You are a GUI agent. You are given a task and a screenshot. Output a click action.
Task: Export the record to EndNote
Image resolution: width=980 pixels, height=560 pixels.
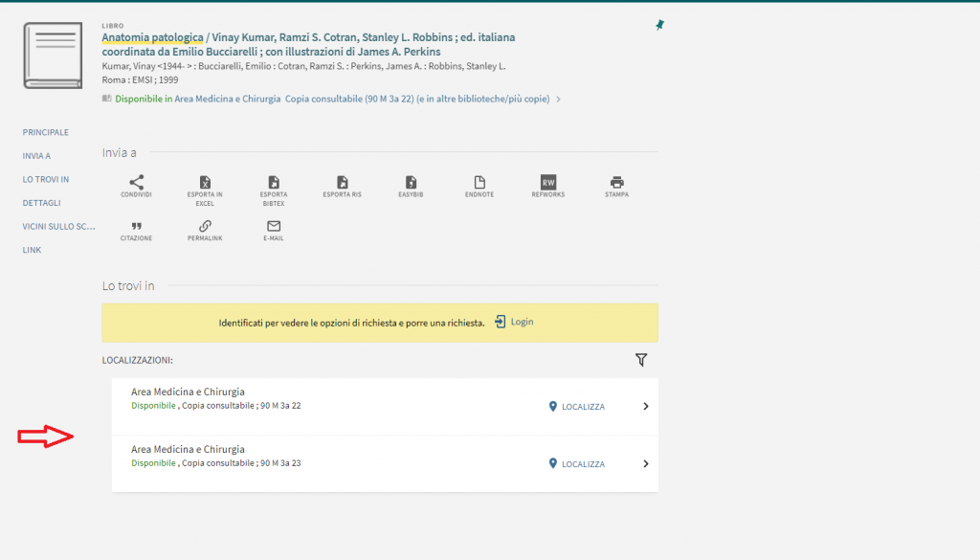tap(479, 182)
